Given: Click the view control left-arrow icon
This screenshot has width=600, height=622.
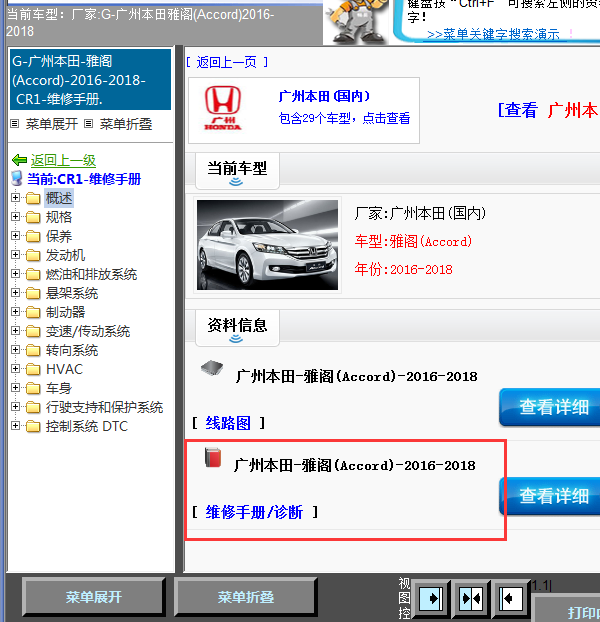Looking at the screenshot, I should [x=510, y=598].
